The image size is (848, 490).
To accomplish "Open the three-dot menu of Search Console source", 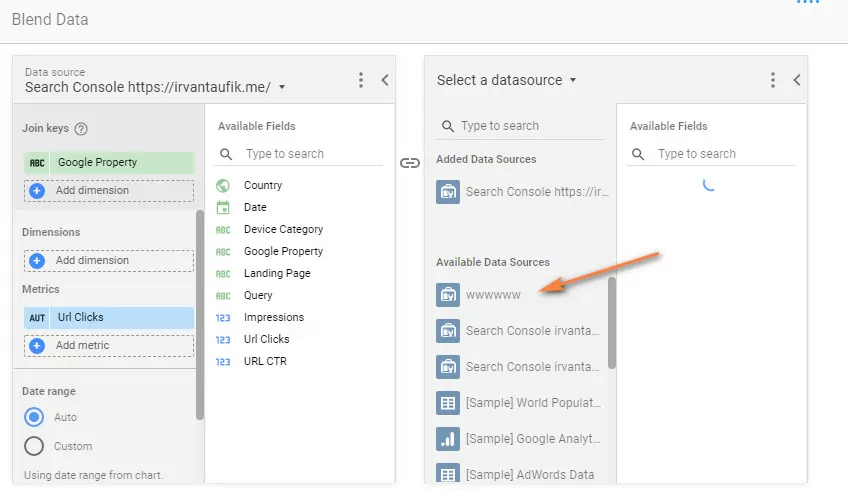I will pyautogui.click(x=361, y=80).
